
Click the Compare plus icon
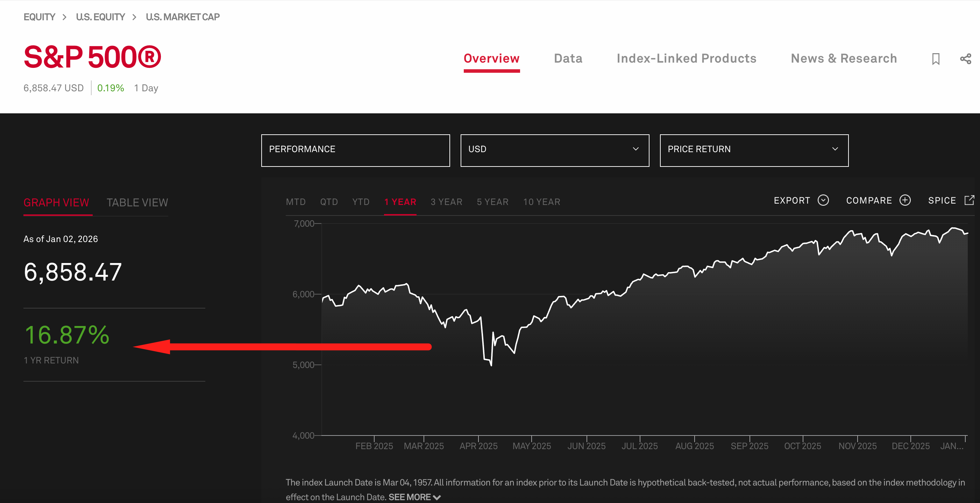coord(905,200)
